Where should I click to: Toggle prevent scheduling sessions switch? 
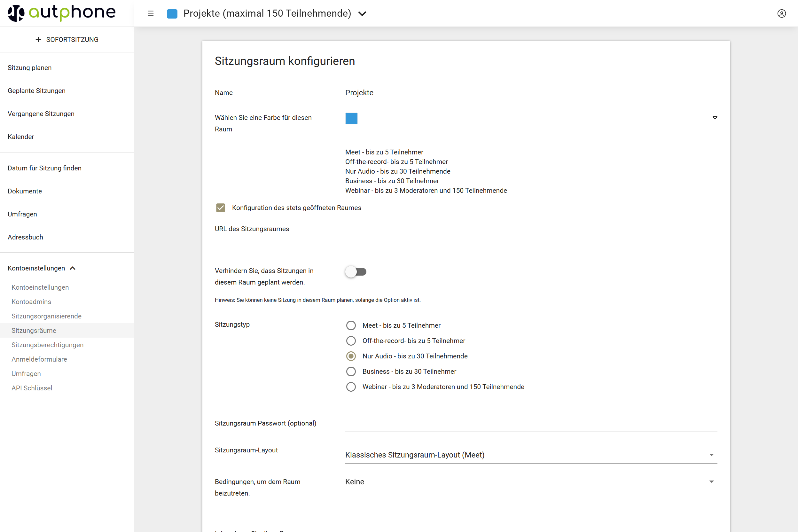click(x=356, y=271)
